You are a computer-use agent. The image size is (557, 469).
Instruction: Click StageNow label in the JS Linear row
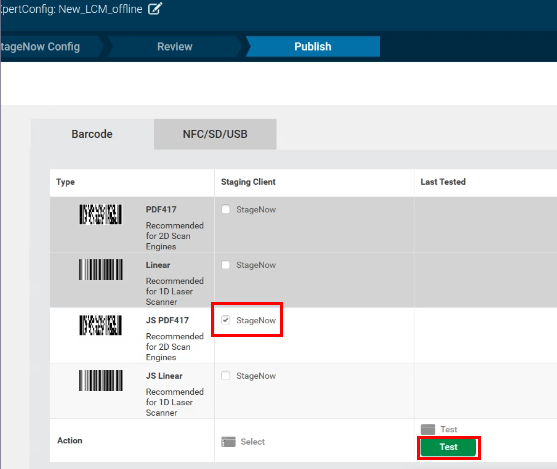click(256, 376)
